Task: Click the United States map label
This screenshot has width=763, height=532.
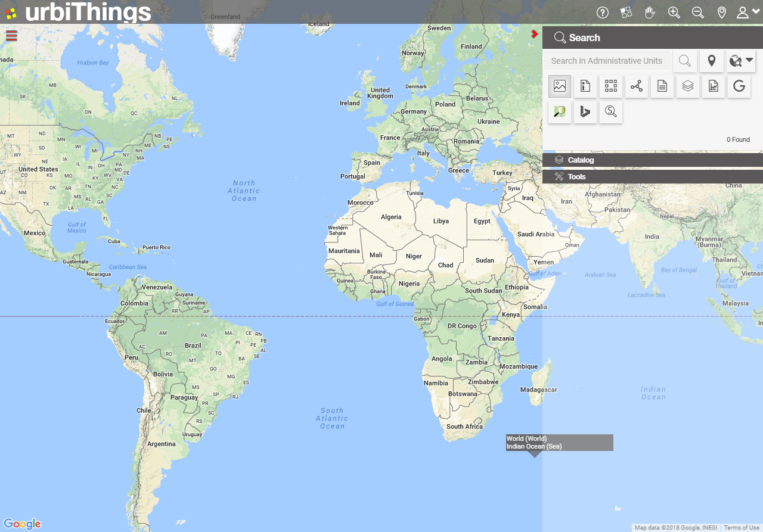Action: 38,169
